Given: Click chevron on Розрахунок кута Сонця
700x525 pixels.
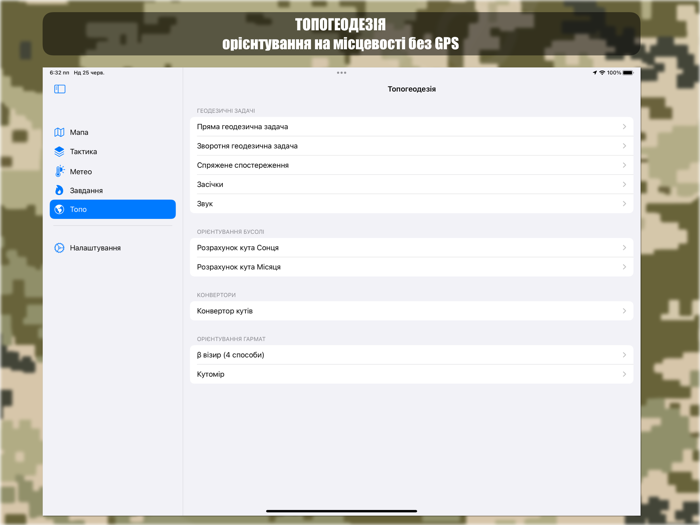Looking at the screenshot, I should pos(624,248).
